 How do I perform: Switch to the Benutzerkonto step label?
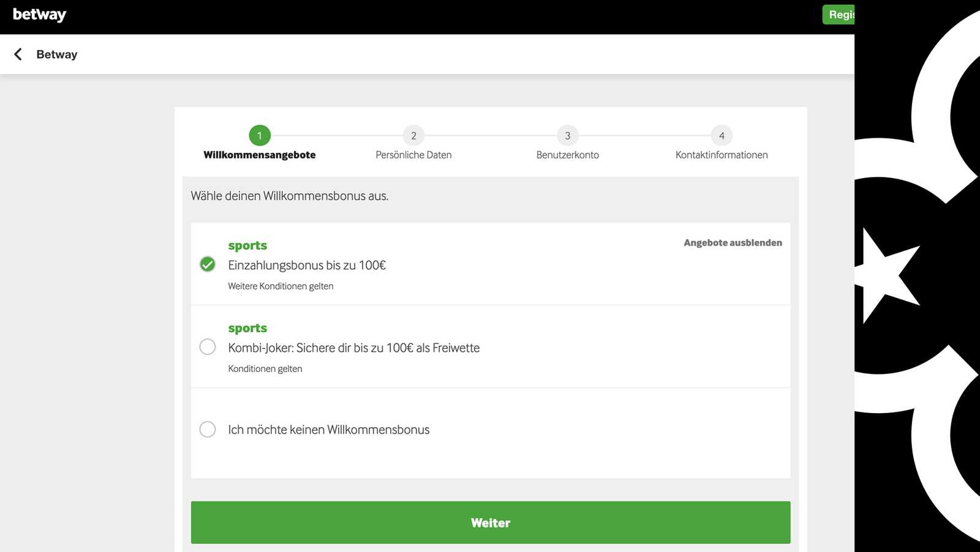coord(568,155)
